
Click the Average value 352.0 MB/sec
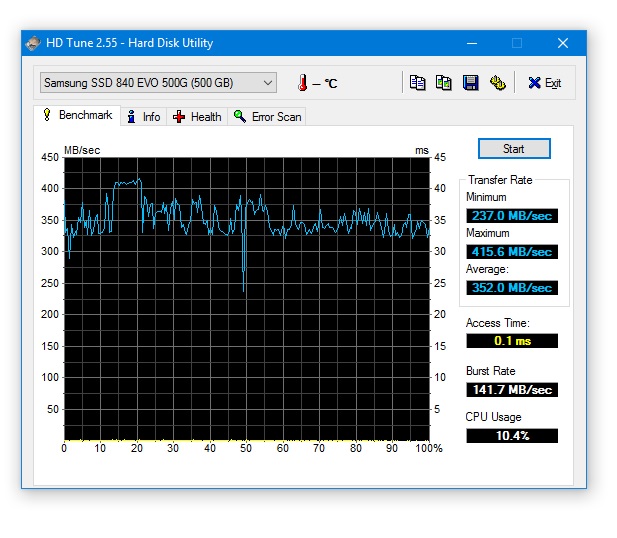click(512, 288)
